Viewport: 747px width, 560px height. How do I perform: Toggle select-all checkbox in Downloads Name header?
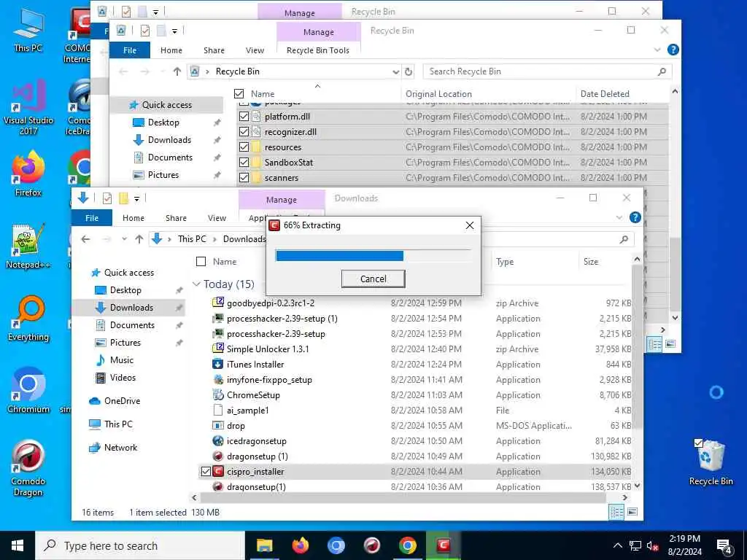(201, 262)
